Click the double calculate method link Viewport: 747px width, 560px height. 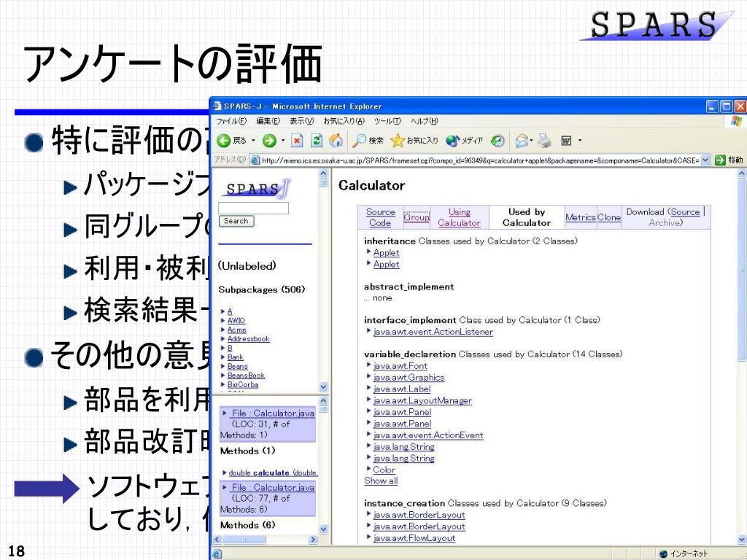273,472
